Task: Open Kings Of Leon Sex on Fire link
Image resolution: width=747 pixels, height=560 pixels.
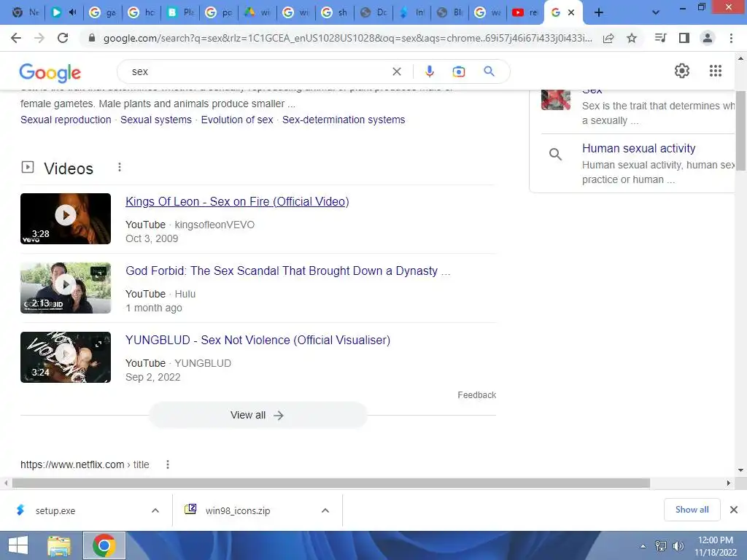Action: coord(237,201)
